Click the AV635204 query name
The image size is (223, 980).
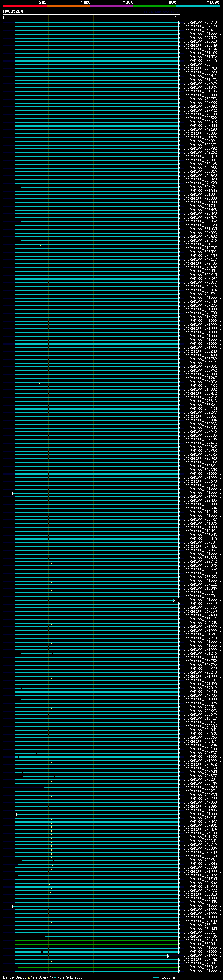(13, 11)
